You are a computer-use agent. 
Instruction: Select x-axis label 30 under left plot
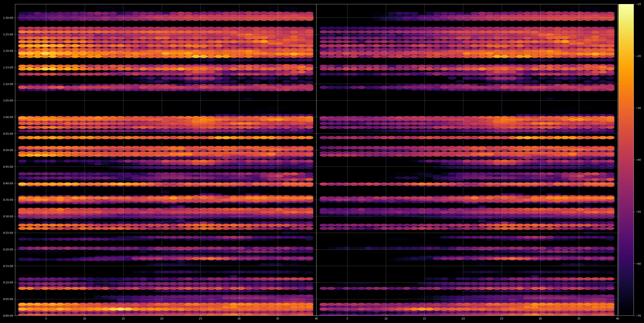coord(239,319)
